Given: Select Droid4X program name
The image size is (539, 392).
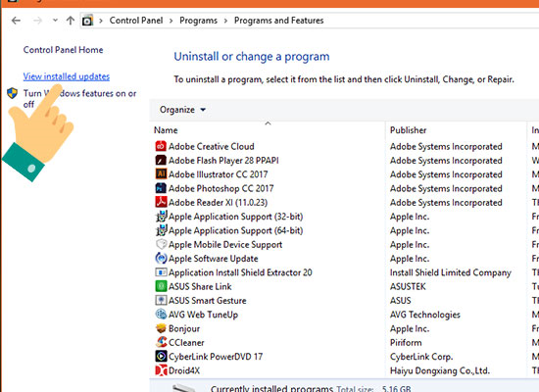Looking at the screenshot, I should tap(184, 370).
